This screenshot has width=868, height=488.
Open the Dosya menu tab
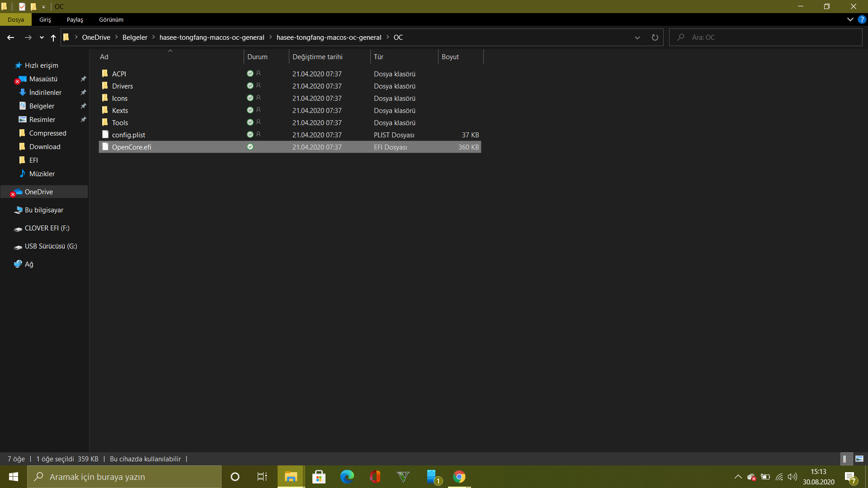click(15, 19)
